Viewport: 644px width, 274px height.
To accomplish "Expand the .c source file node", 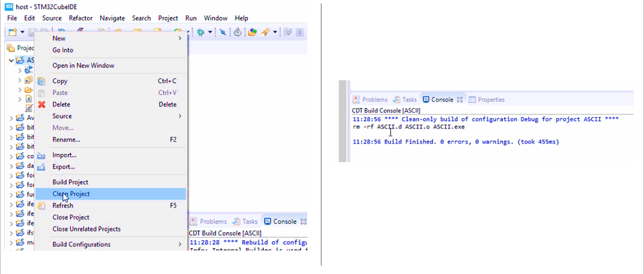I will (x=19, y=99).
